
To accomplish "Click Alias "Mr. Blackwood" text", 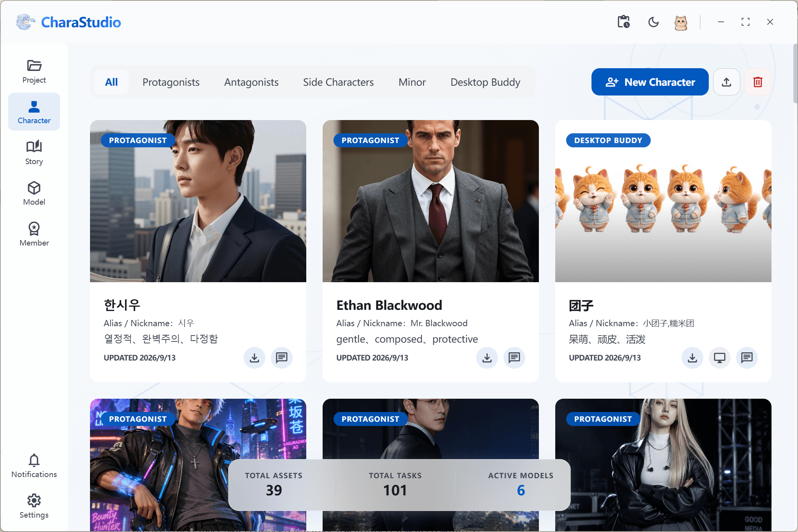I will tap(439, 323).
